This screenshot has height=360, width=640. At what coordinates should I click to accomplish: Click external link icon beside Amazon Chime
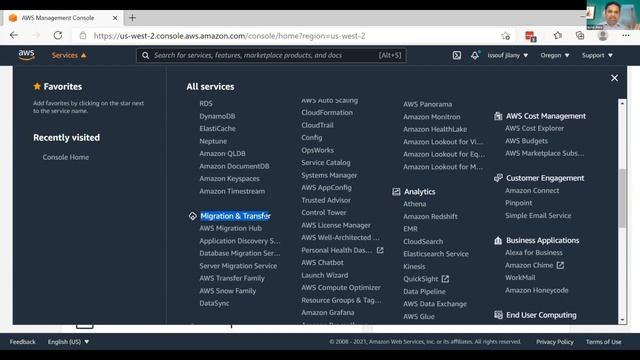pyautogui.click(x=560, y=265)
